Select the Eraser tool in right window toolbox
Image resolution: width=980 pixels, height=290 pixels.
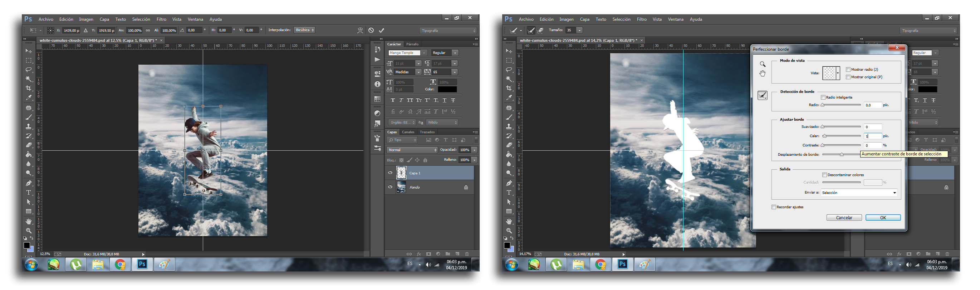509,145
